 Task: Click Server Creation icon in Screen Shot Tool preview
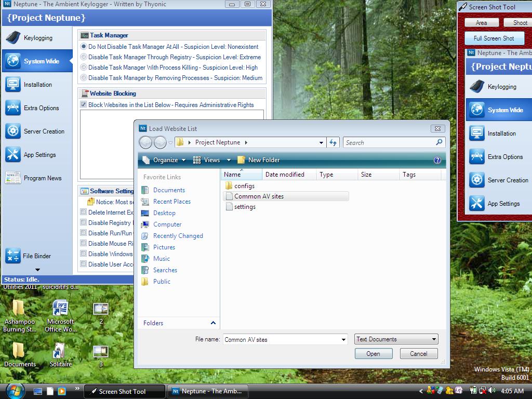pyautogui.click(x=477, y=180)
